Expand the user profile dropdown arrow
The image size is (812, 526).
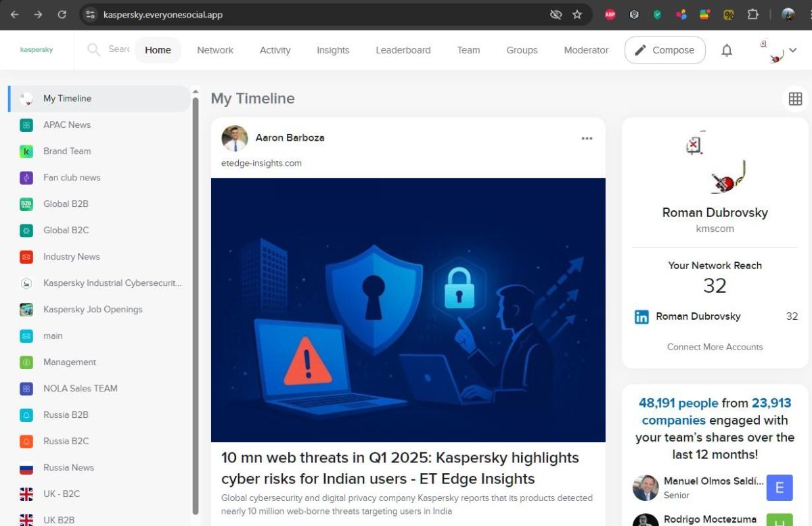793,50
